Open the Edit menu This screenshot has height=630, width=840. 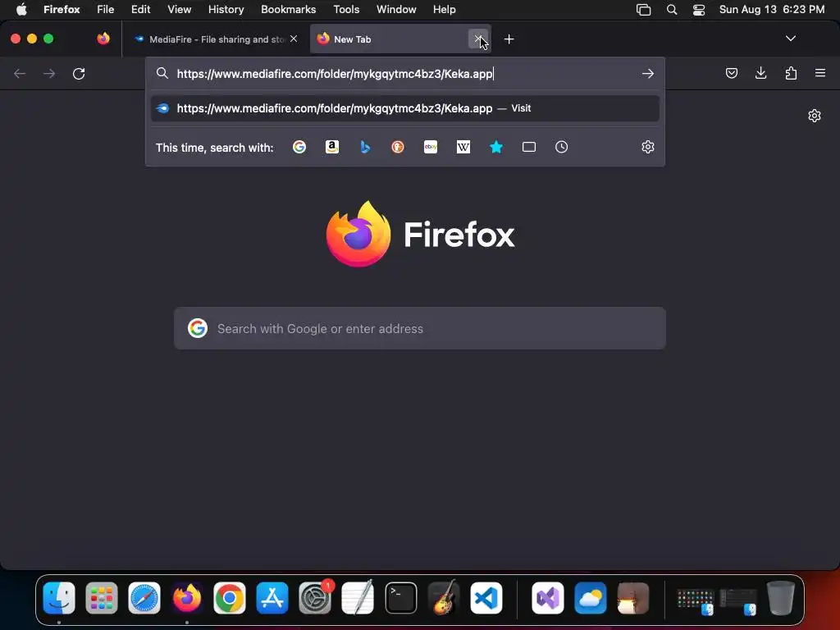coord(141,10)
